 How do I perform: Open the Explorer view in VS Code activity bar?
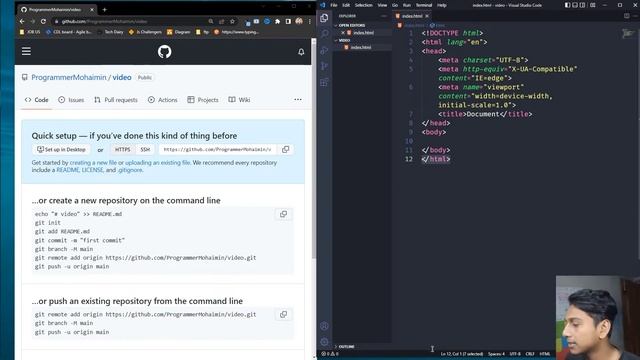(324, 18)
